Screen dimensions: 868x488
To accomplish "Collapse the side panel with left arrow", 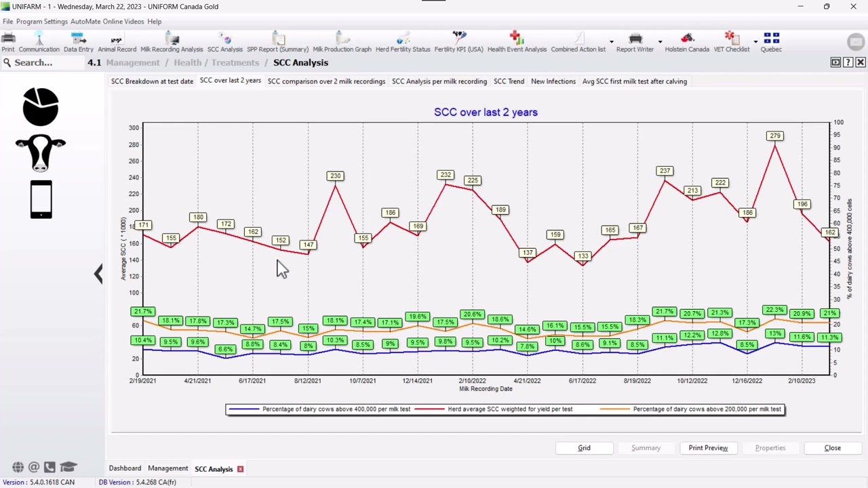I will [x=98, y=274].
